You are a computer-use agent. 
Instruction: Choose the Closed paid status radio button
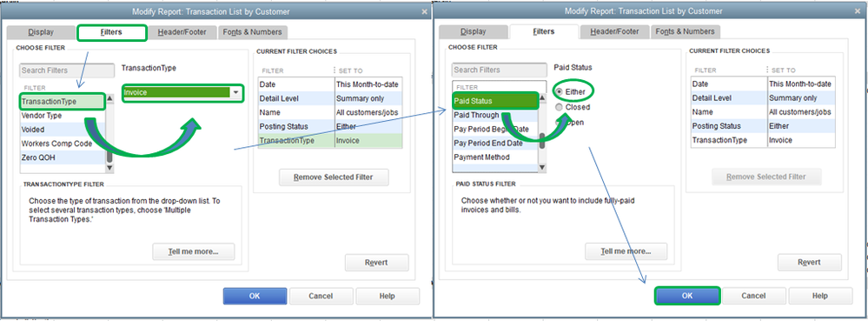[560, 107]
